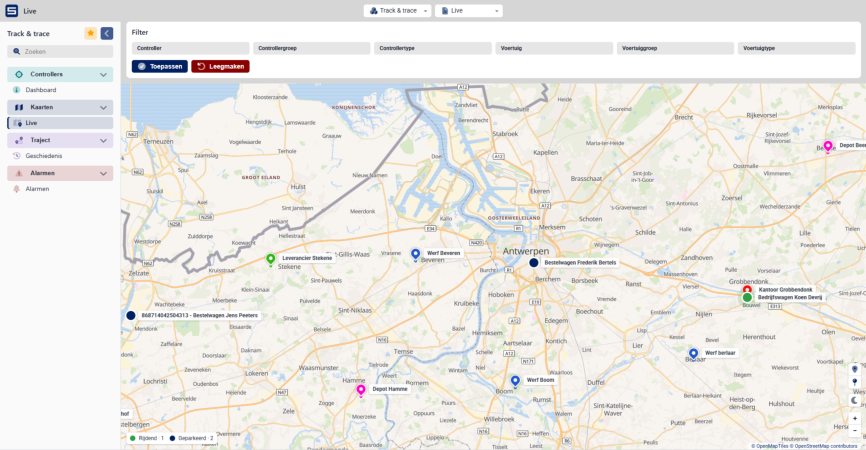The image size is (866, 450).
Task: Select Bestelwagen Jens Peeters vehicle dot
Action: coord(131,316)
